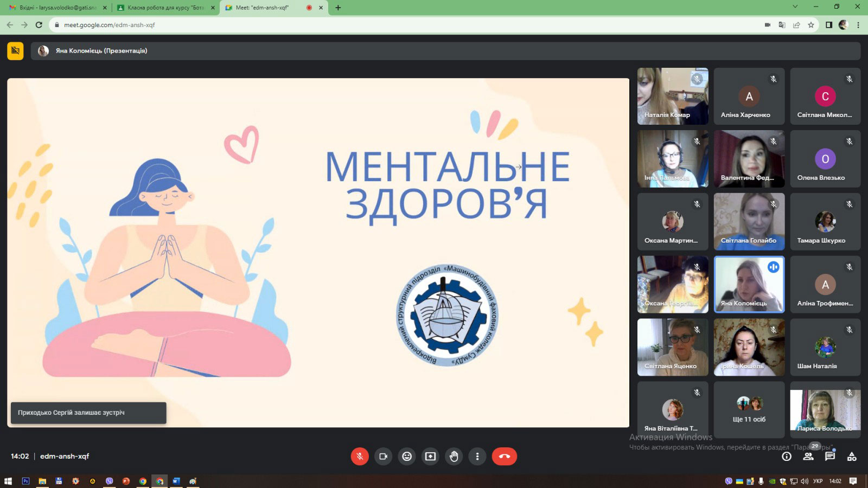
Task: Open the emoji reactions button
Action: point(407,457)
